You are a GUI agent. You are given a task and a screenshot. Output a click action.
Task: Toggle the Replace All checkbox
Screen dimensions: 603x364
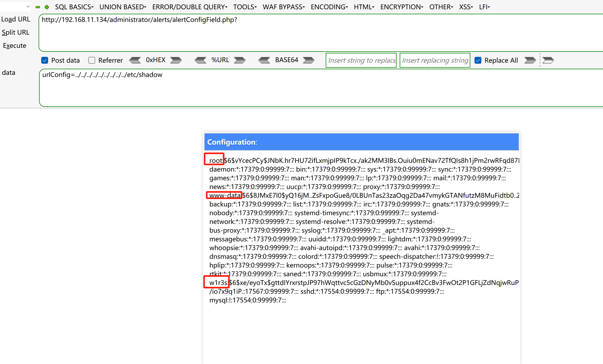pyautogui.click(x=478, y=60)
